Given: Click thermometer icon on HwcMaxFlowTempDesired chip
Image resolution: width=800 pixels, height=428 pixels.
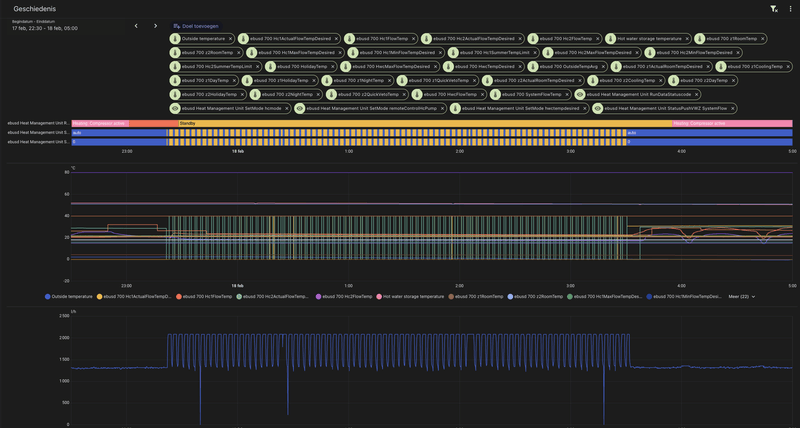Looking at the screenshot, I should click(x=345, y=66).
